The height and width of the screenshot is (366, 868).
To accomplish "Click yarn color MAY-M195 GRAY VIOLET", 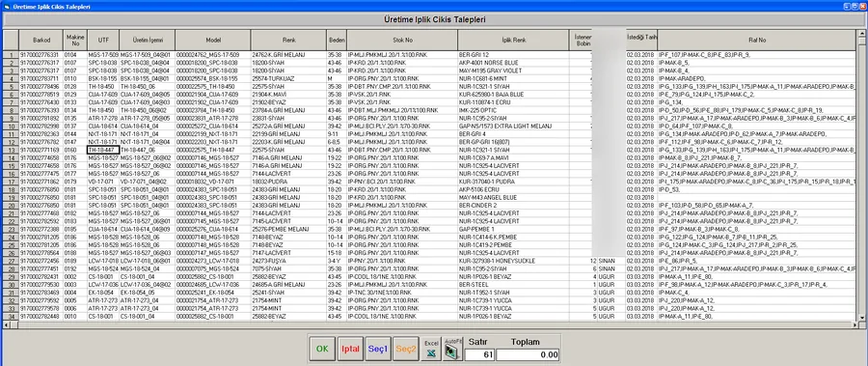I will pyautogui.click(x=513, y=71).
